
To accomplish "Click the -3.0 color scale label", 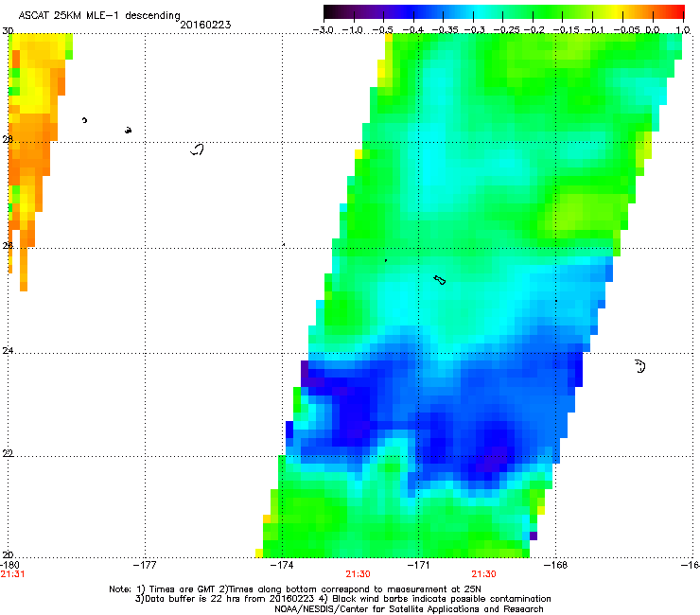I will pos(323,30).
